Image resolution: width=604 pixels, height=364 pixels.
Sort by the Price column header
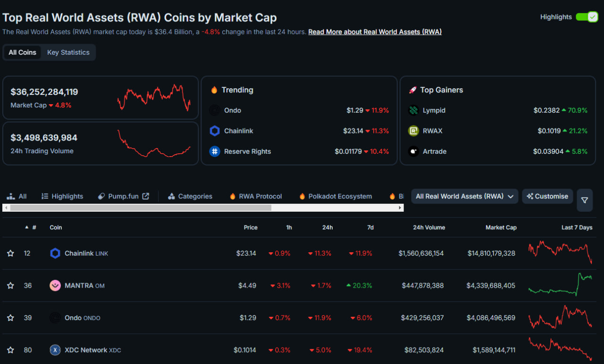[251, 227]
